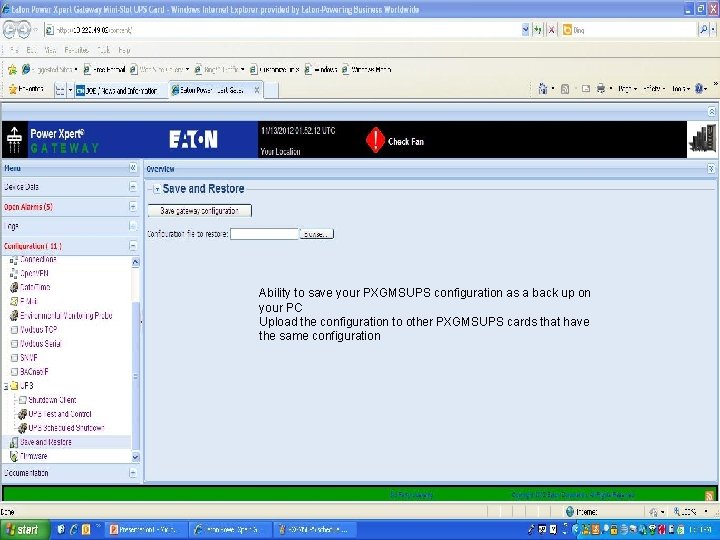The width and height of the screenshot is (720, 540).
Task: Click the IE Print toolbar icon
Action: [x=601, y=89]
